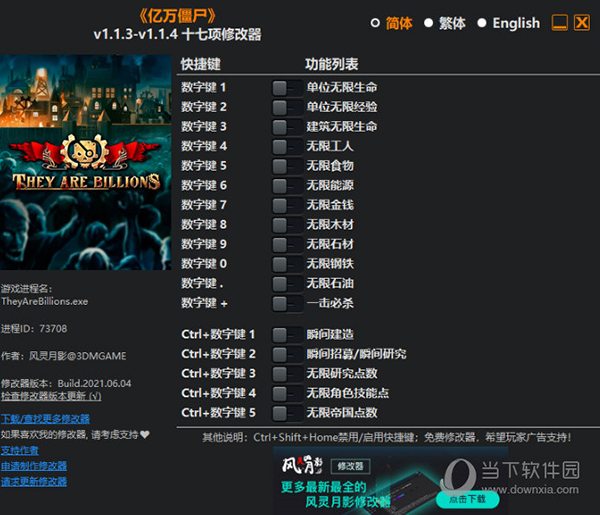Open 请求更新修改器 link
The height and width of the screenshot is (515, 600).
click(x=34, y=482)
